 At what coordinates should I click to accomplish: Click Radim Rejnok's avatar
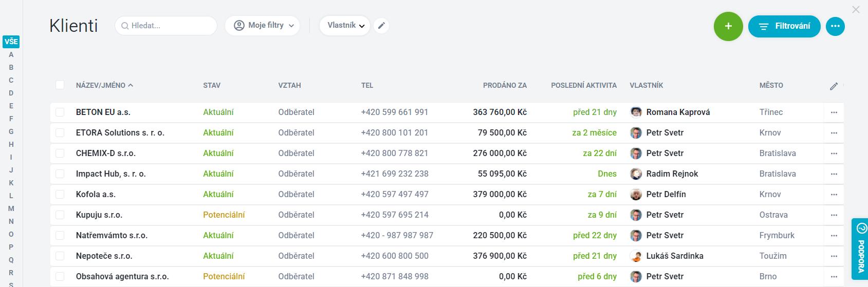[636, 174]
